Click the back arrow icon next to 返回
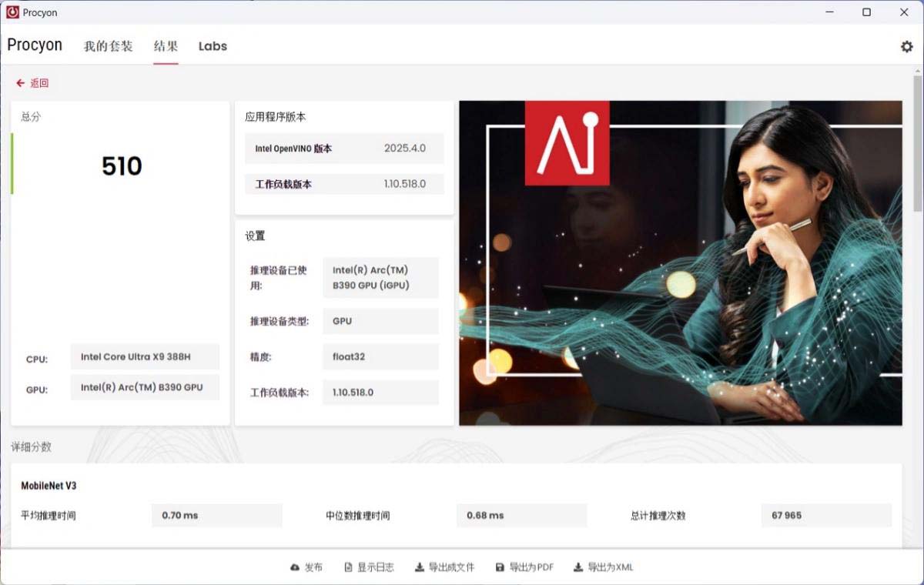The image size is (924, 585). [x=20, y=83]
